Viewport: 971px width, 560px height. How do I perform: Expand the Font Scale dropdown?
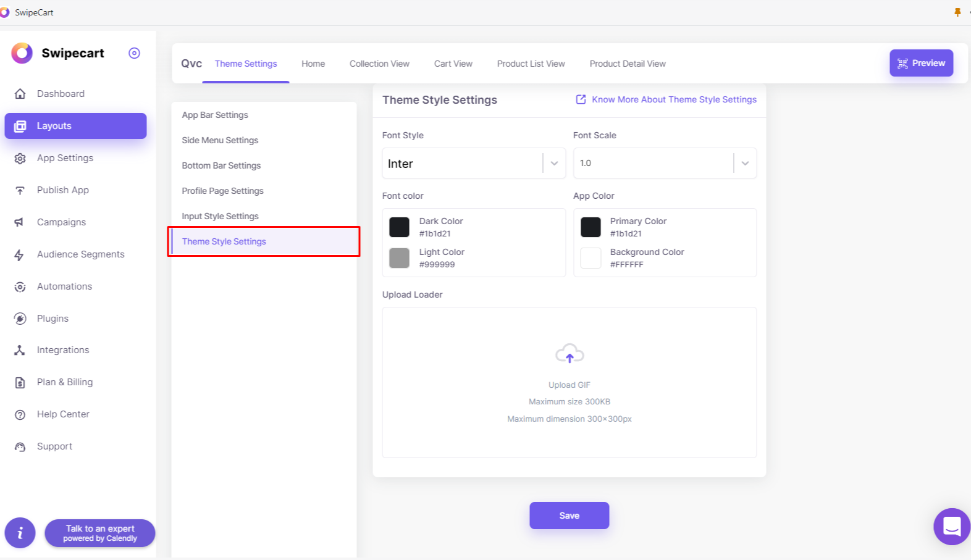[x=745, y=164]
